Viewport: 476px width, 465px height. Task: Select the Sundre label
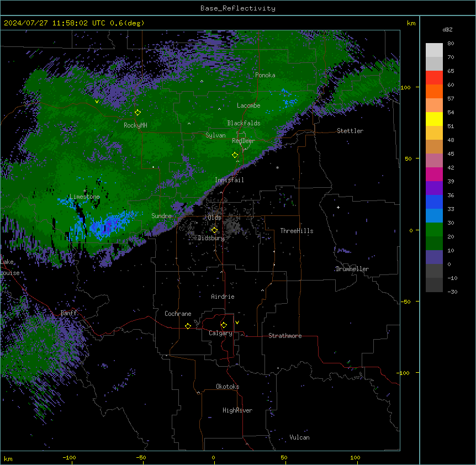[161, 216]
